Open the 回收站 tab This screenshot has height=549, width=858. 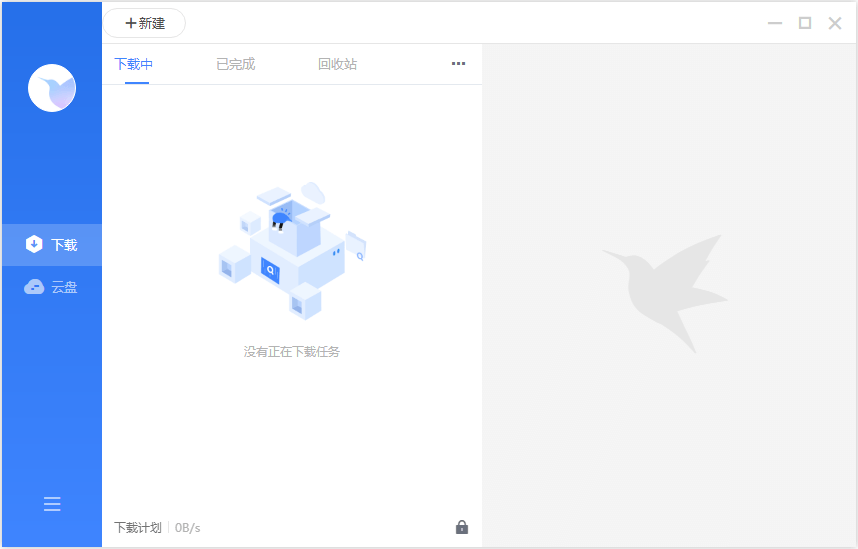click(337, 64)
